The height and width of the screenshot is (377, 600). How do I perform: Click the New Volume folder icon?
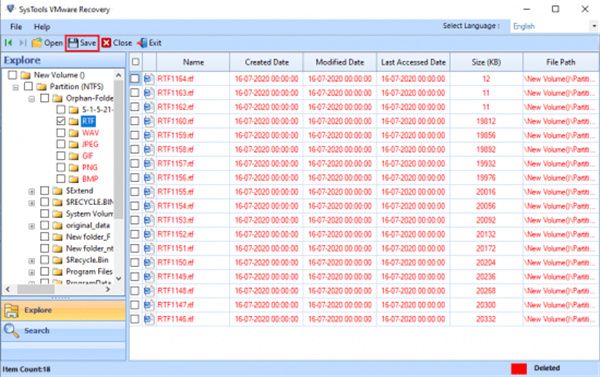25,75
